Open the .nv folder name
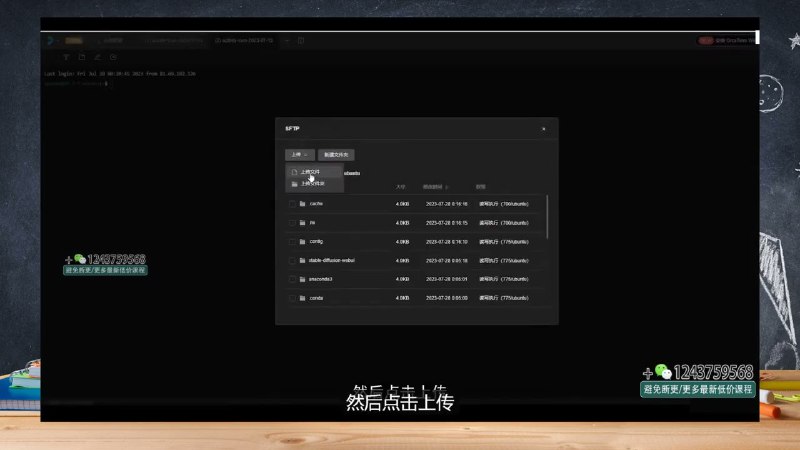Screen dimensions: 800x450 [312, 223]
